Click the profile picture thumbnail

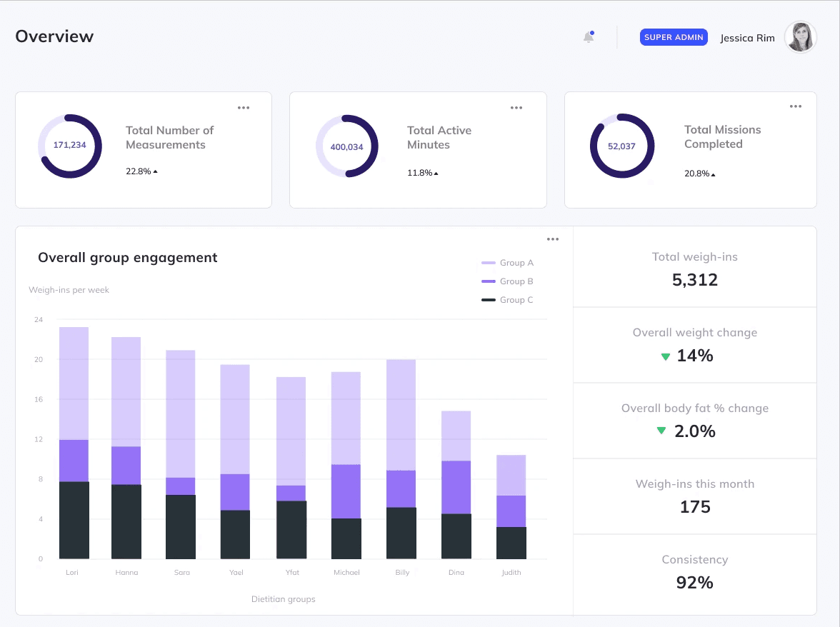[800, 36]
